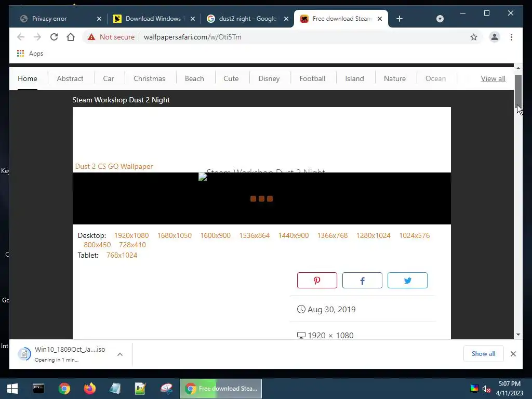Viewport: 532px width, 399px height.
Task: Click Show all downloads button
Action: [x=484, y=354]
